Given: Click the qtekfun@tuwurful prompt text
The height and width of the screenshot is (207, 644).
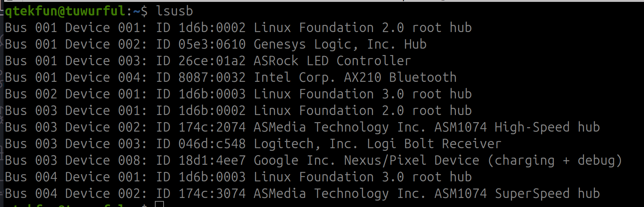Looking at the screenshot, I should [x=65, y=11].
